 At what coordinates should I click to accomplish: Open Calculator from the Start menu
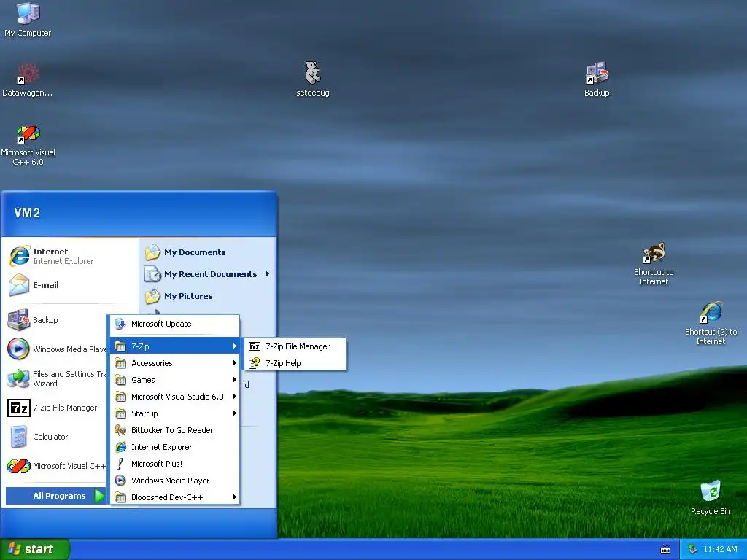(x=56, y=437)
